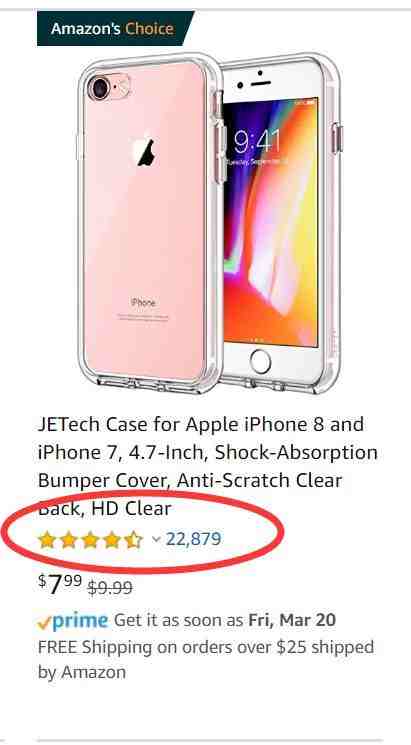This screenshot has height=745, width=411.
Task: Click the home button on front phone image
Action: 260,362
